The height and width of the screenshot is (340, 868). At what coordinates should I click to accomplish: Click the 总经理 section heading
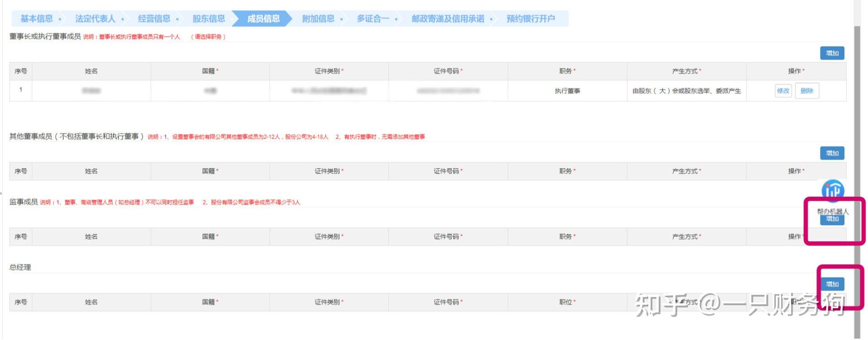(20, 267)
